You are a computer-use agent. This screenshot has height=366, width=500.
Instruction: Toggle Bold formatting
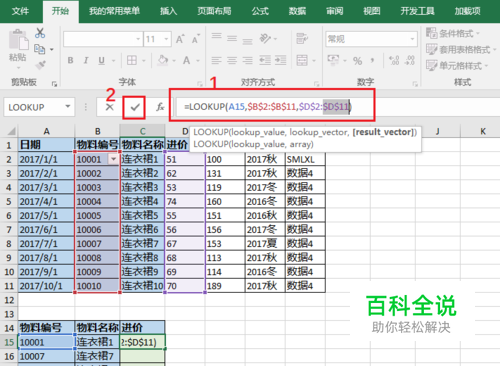[x=70, y=60]
